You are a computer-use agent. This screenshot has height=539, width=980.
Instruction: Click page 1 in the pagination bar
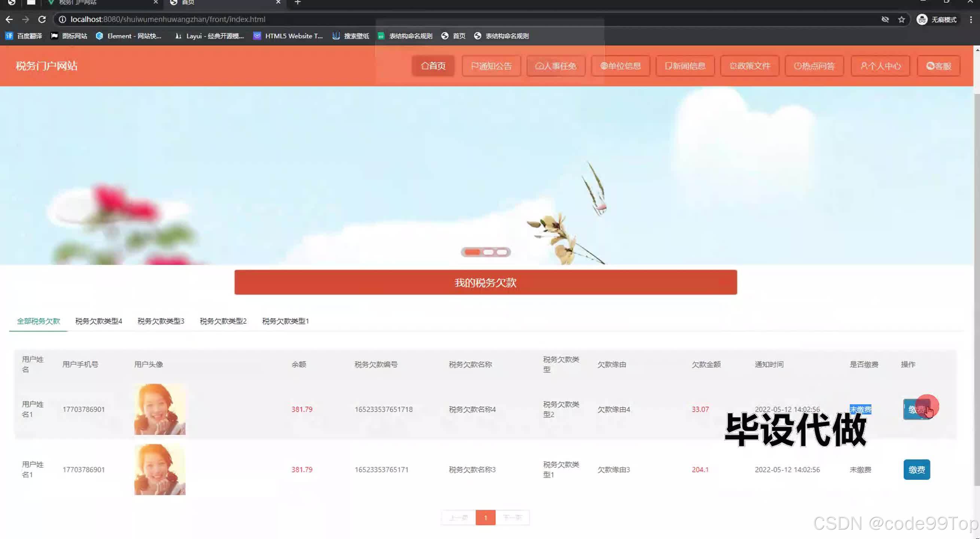click(x=486, y=517)
